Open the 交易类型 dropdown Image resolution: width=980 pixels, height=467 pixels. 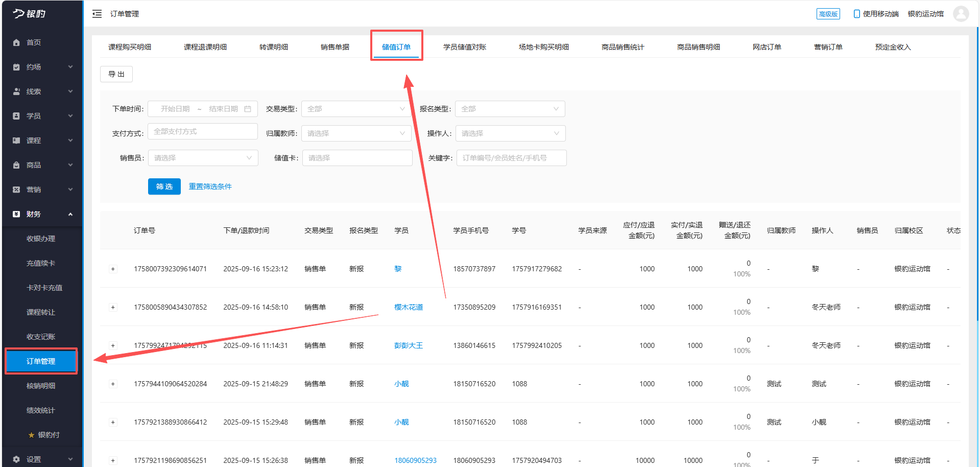[x=356, y=108]
